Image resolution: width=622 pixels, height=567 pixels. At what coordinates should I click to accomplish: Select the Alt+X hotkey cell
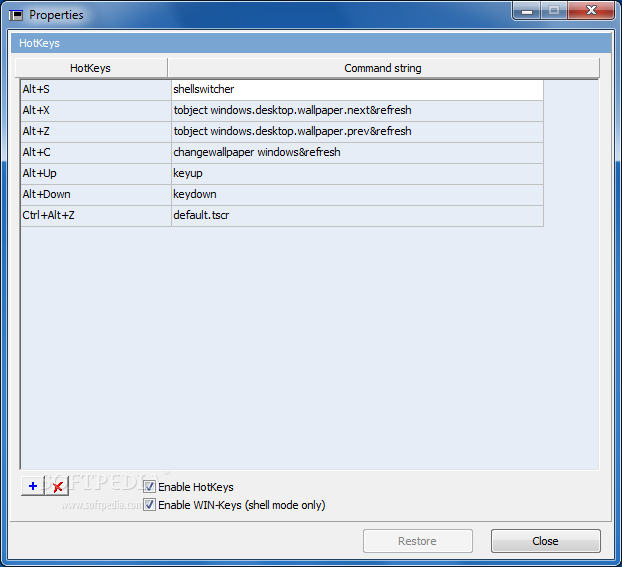[96, 111]
